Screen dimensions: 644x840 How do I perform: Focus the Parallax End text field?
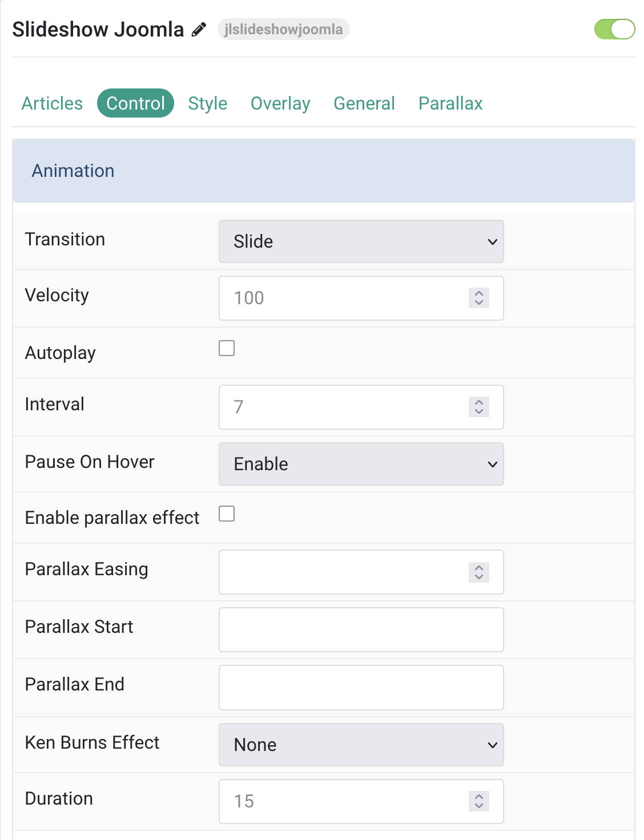pyautogui.click(x=361, y=688)
